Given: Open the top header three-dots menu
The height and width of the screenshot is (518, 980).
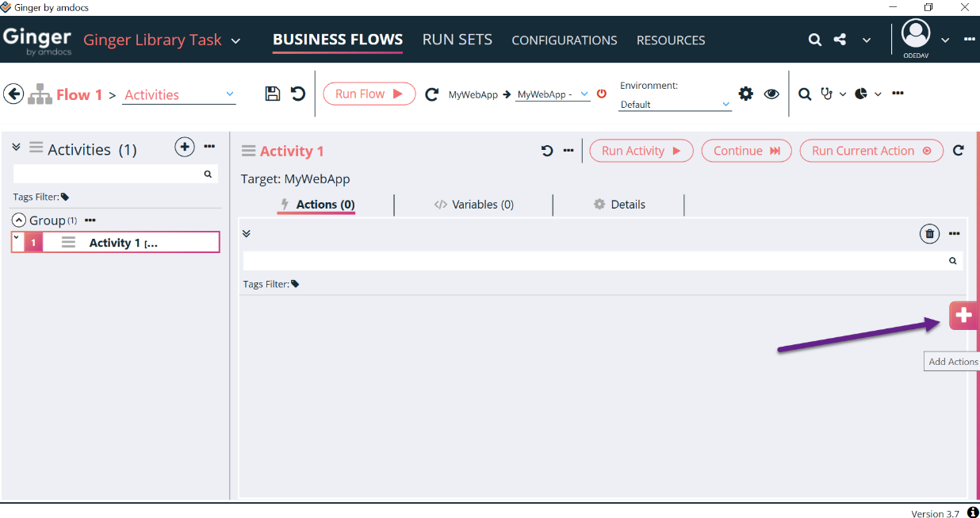Looking at the screenshot, I should [x=970, y=39].
